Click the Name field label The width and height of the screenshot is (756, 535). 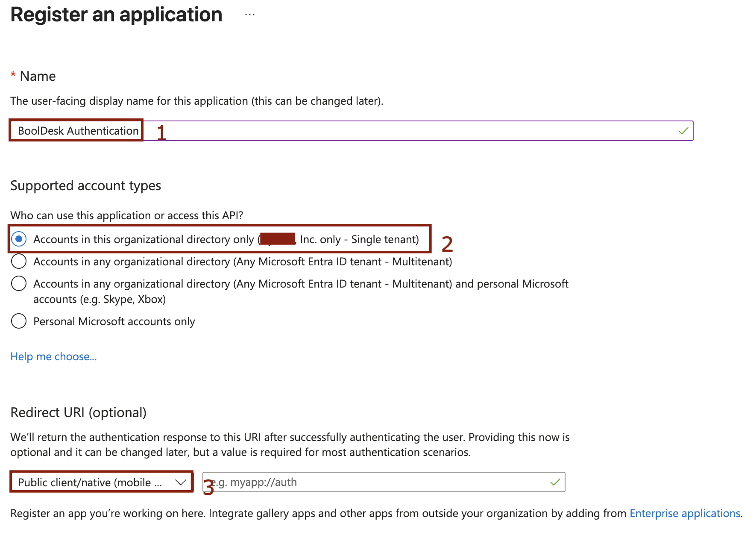[x=38, y=76]
